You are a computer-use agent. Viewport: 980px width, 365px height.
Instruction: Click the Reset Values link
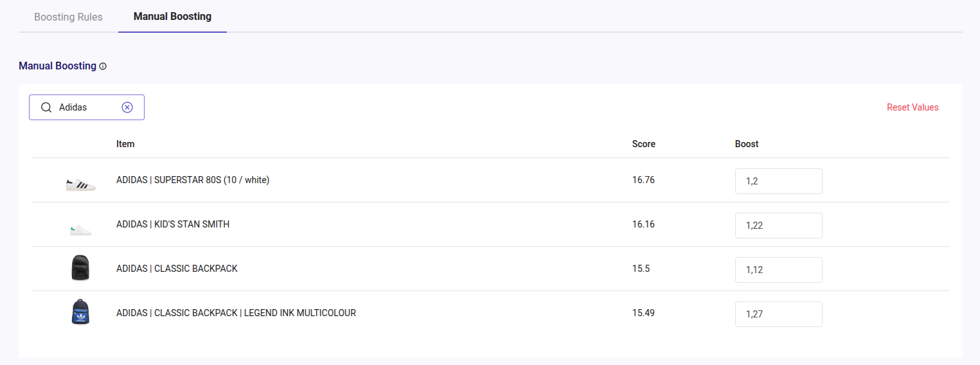point(913,107)
